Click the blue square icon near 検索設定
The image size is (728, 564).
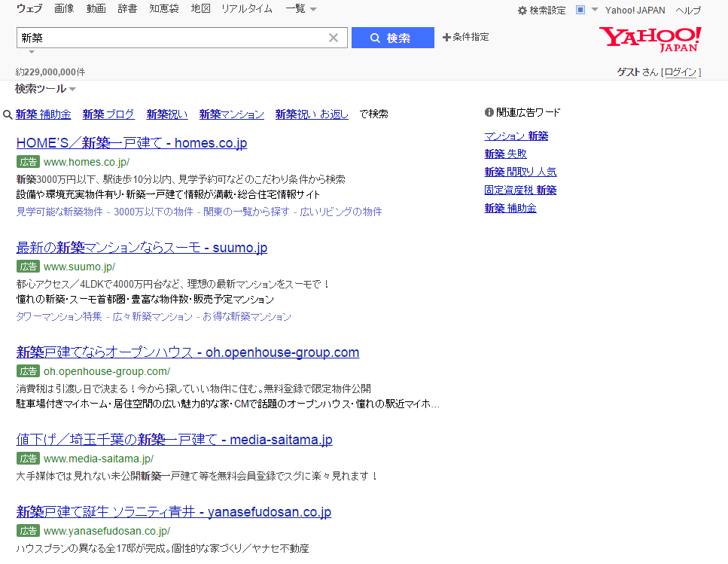pyautogui.click(x=580, y=10)
